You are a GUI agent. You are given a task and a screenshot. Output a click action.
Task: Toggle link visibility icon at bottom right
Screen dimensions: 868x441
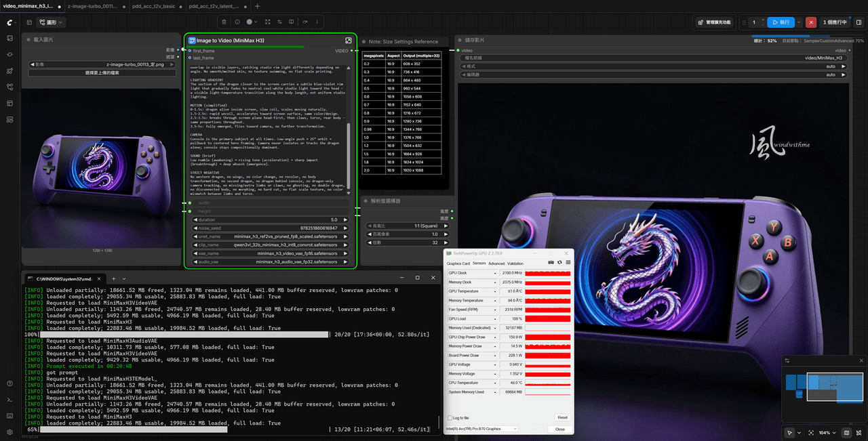tap(859, 432)
